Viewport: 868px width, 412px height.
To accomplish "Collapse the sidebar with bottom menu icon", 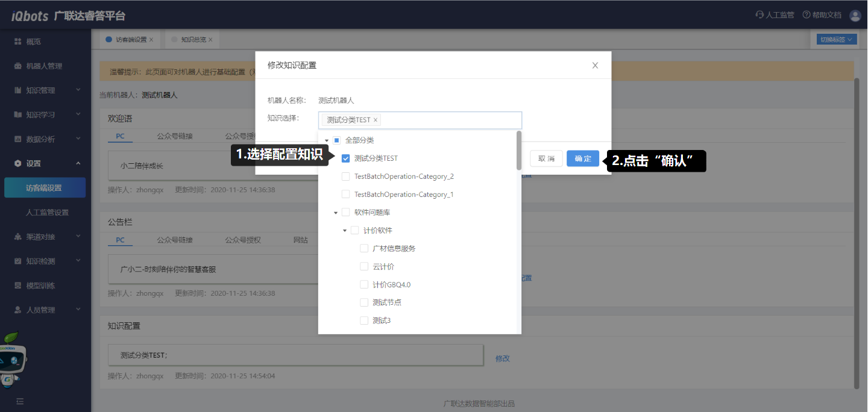I will click(x=20, y=401).
